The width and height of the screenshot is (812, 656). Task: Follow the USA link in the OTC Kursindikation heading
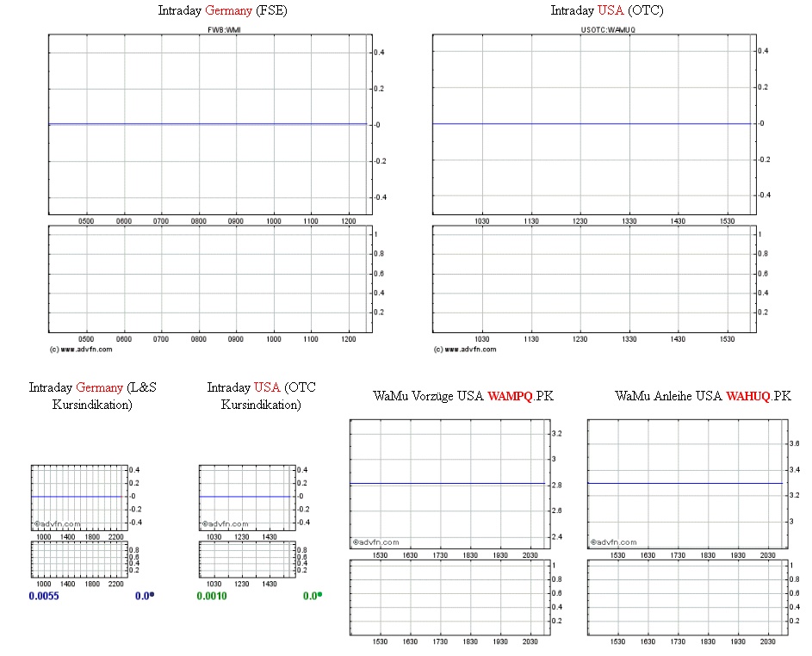tap(267, 387)
